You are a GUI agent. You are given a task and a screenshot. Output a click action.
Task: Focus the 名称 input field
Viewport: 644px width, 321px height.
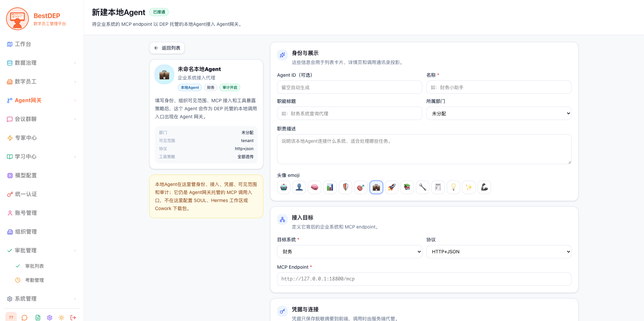499,87
